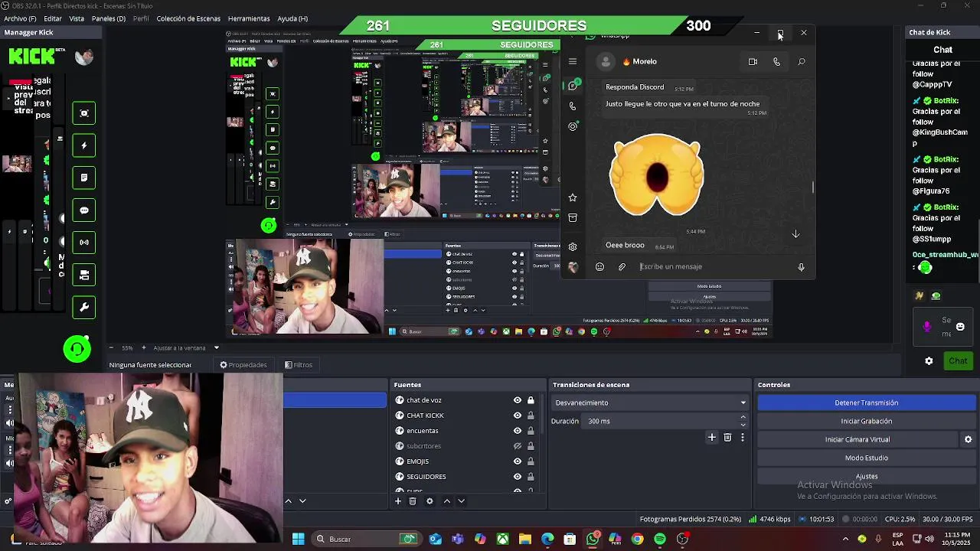Hide the chat de voz source
980x551 pixels.
pyautogui.click(x=518, y=400)
